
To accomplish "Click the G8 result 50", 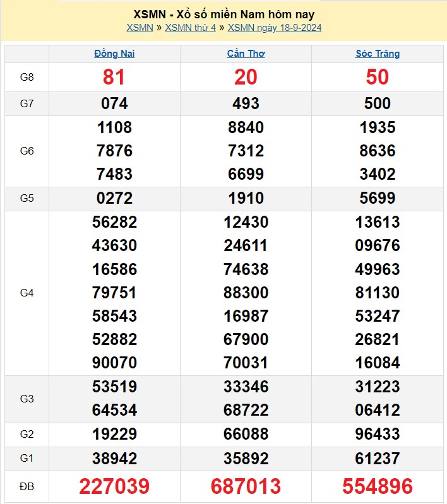I will pos(378,78).
